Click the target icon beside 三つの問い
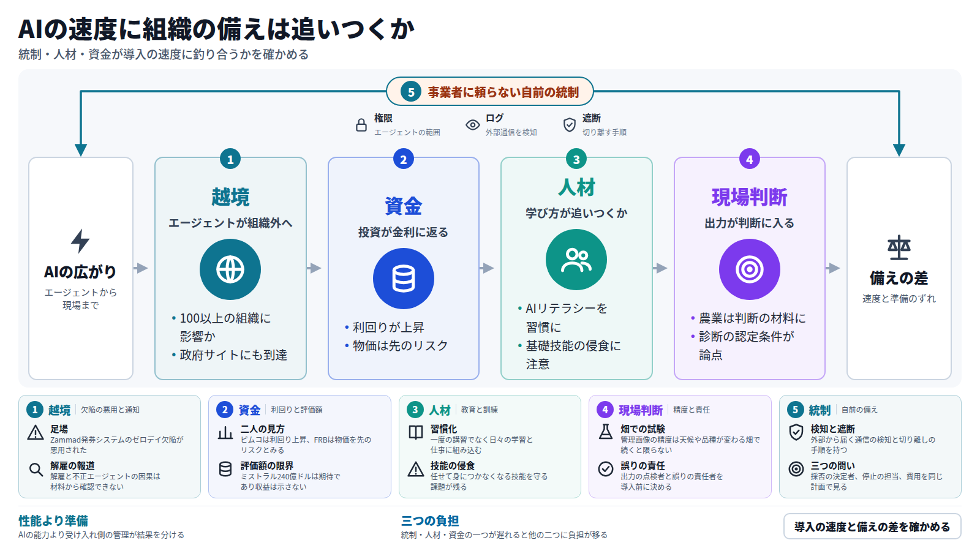Screen dimensions: 980x551 pos(796,469)
